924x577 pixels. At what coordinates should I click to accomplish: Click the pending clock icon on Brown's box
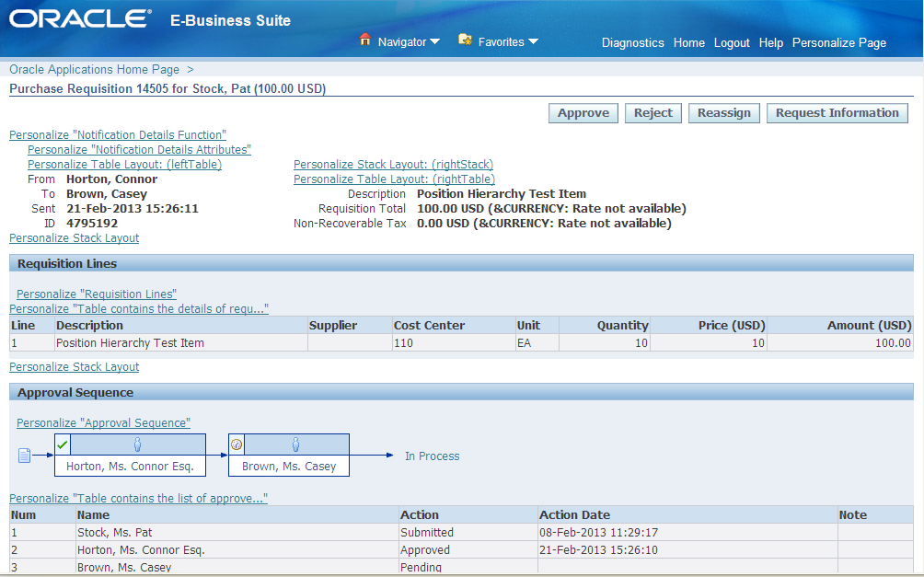pos(237,445)
